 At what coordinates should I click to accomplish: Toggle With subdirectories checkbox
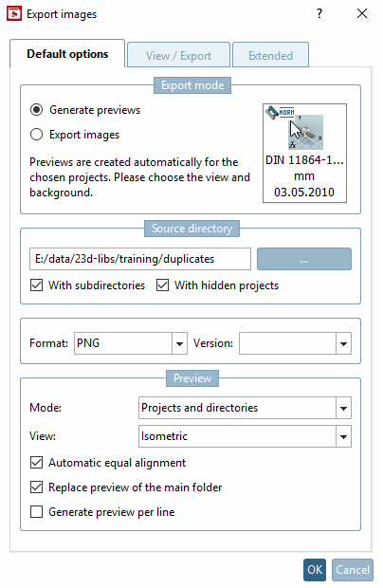pyautogui.click(x=36, y=285)
